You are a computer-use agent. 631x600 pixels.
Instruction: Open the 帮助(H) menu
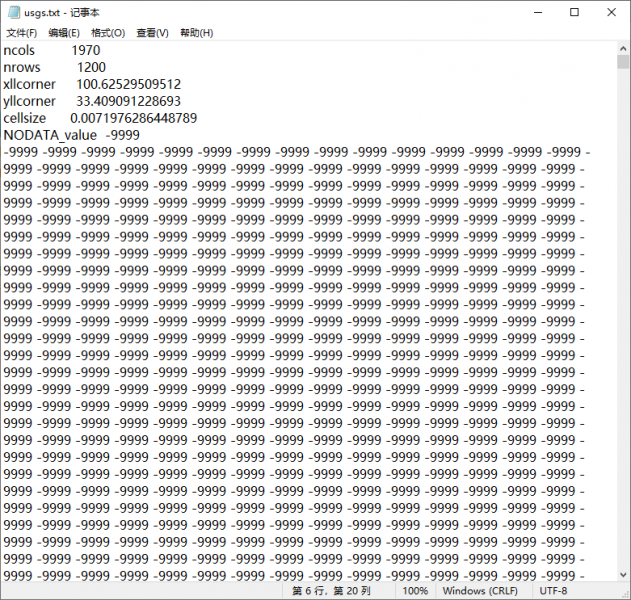196,33
